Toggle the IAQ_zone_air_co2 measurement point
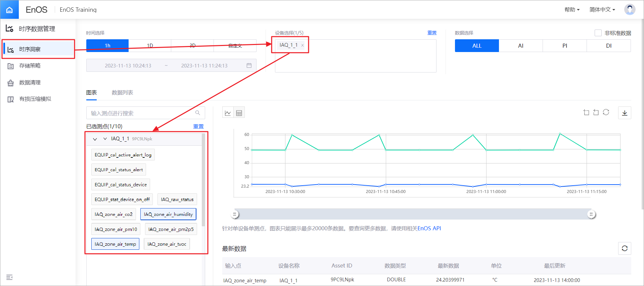The height and width of the screenshot is (286, 644). tap(113, 214)
